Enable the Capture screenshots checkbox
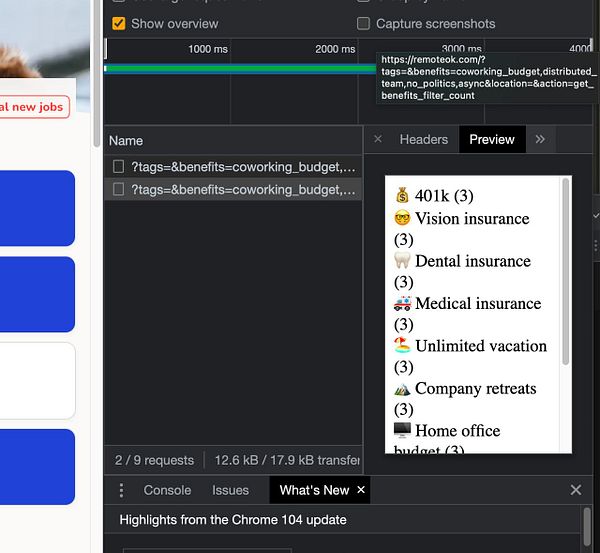This screenshot has height=553, width=600. tap(363, 24)
